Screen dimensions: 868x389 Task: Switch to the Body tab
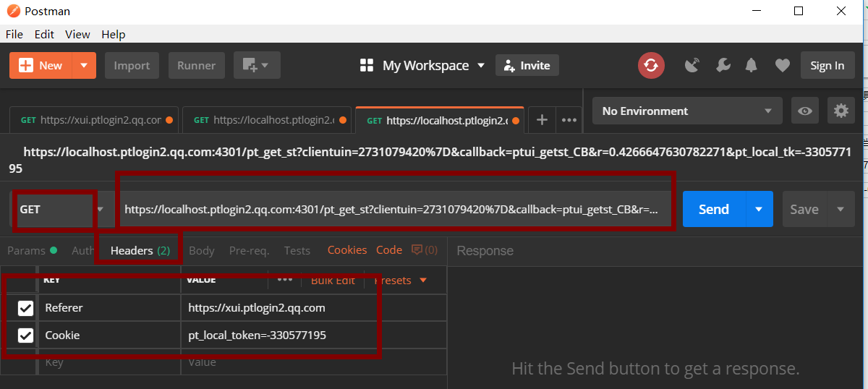(x=202, y=250)
